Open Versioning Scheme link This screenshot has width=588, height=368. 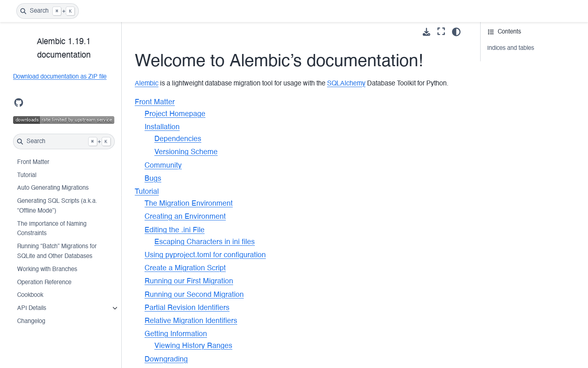tap(186, 152)
